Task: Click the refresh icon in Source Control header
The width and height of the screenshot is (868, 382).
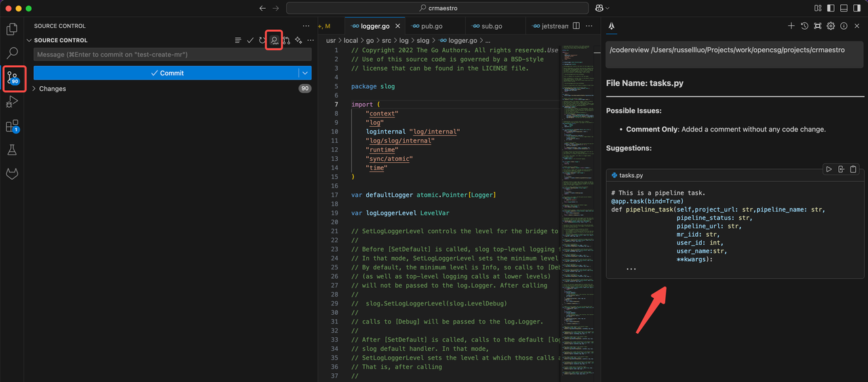Action: pos(262,41)
